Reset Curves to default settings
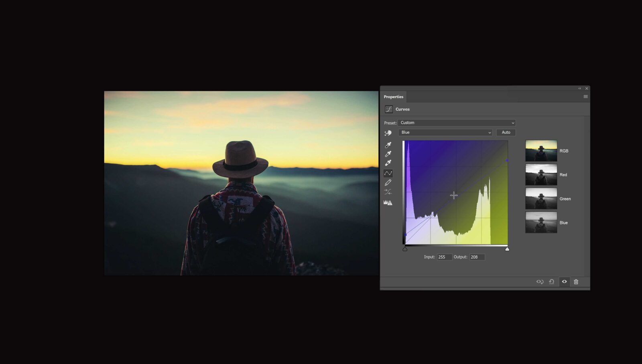642x364 pixels. [552, 282]
